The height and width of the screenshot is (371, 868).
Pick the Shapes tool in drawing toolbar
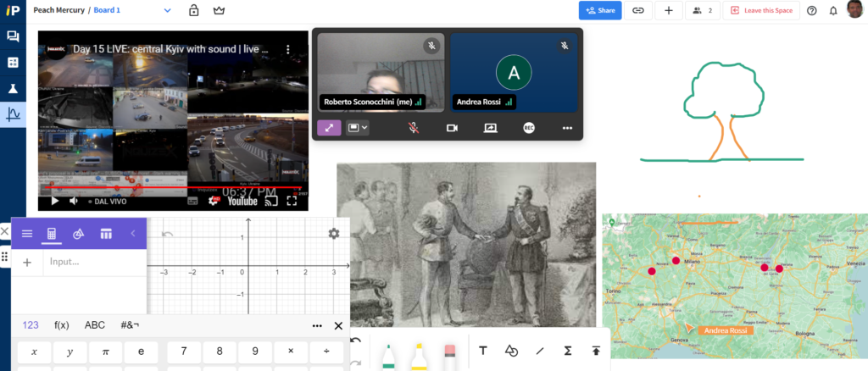tap(511, 350)
